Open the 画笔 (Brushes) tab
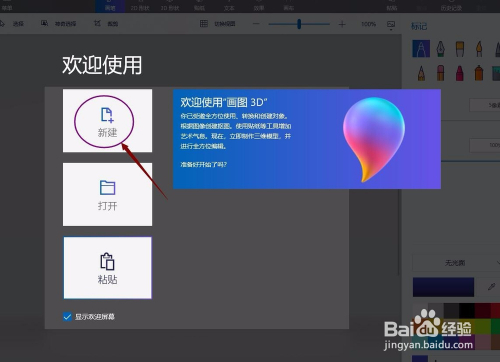The height and width of the screenshot is (362, 500). click(110, 6)
